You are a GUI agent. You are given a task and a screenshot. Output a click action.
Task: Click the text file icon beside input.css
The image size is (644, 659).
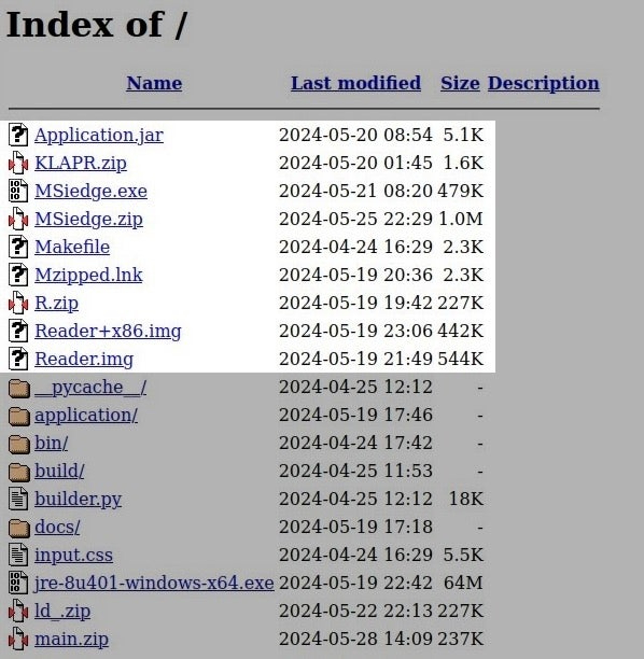tap(18, 555)
